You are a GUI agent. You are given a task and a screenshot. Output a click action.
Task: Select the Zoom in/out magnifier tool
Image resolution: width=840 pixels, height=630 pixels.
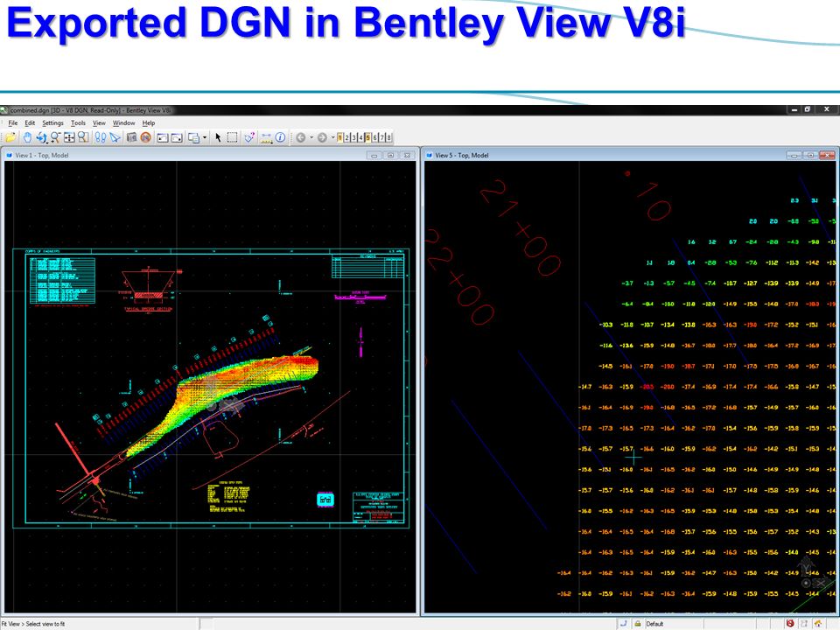55,137
